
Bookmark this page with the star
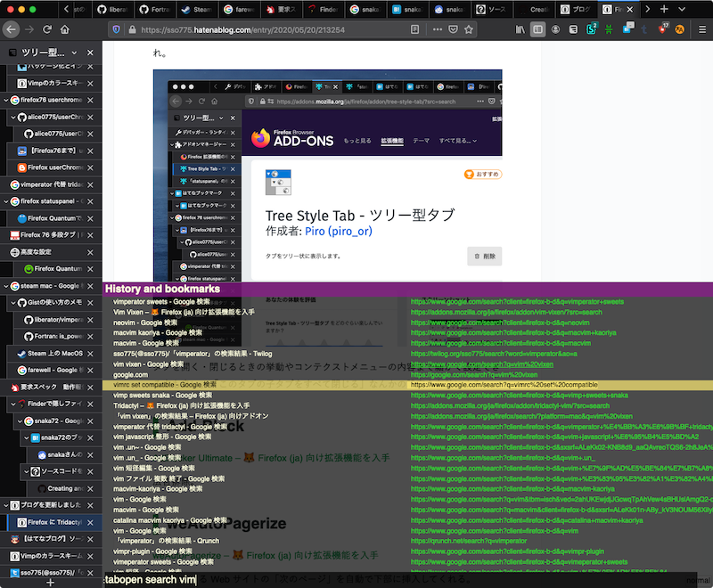click(469, 29)
